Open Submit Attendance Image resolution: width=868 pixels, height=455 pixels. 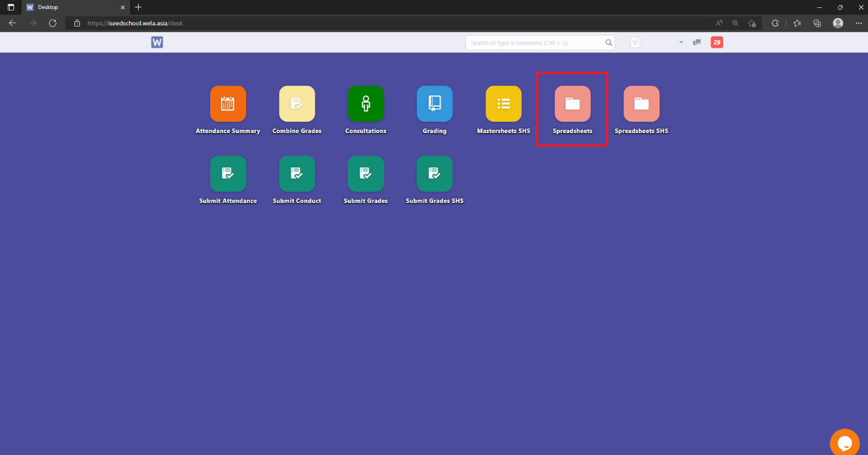[x=228, y=174]
